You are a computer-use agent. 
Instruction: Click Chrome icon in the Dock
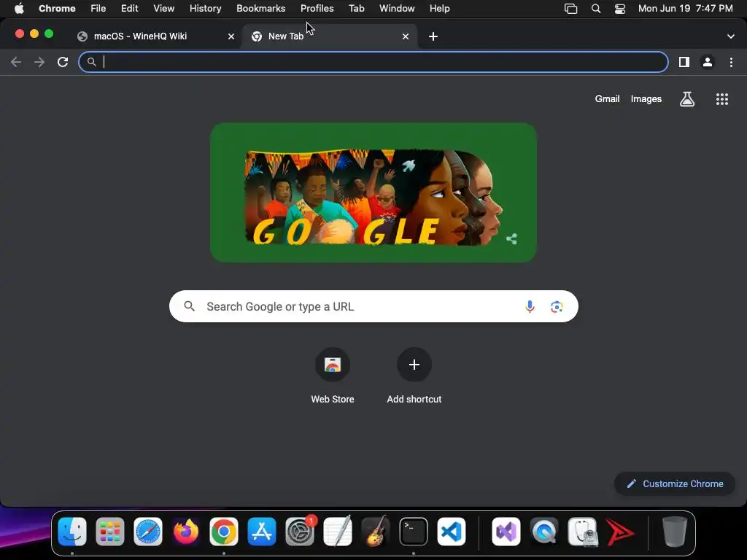pos(224,532)
